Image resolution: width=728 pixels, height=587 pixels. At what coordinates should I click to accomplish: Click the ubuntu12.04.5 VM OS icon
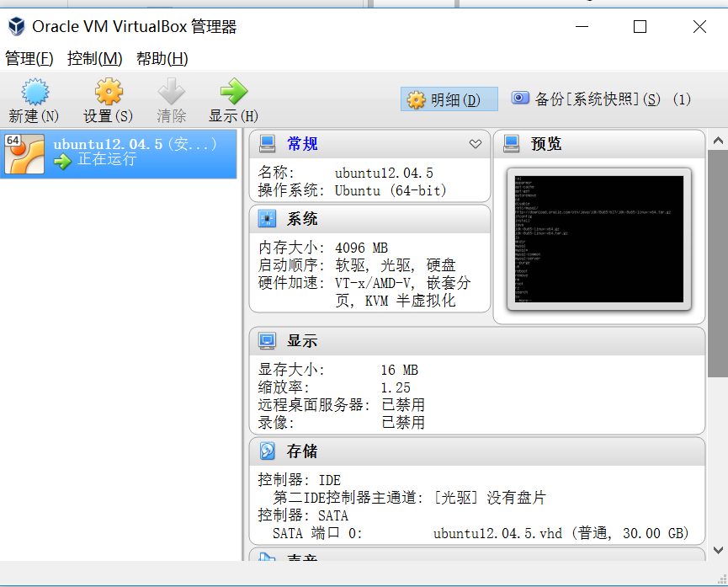point(24,154)
